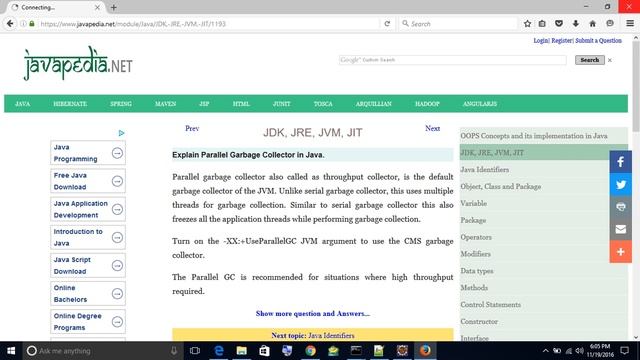Click the browser URL address bar
The height and width of the screenshot is (360, 640).
pos(208,24)
